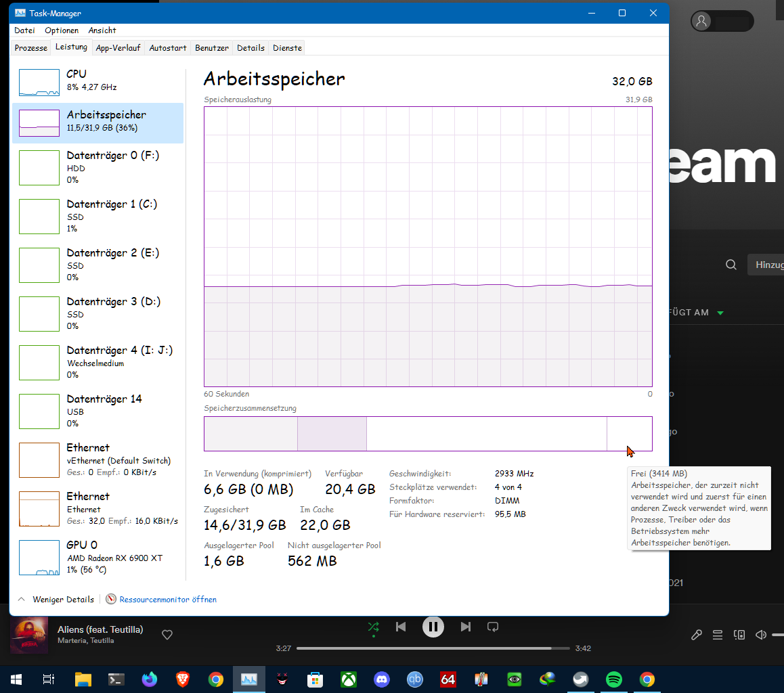The image size is (784, 693).
Task: Open GPU 0 AMD Radeon stats
Action: click(98, 557)
